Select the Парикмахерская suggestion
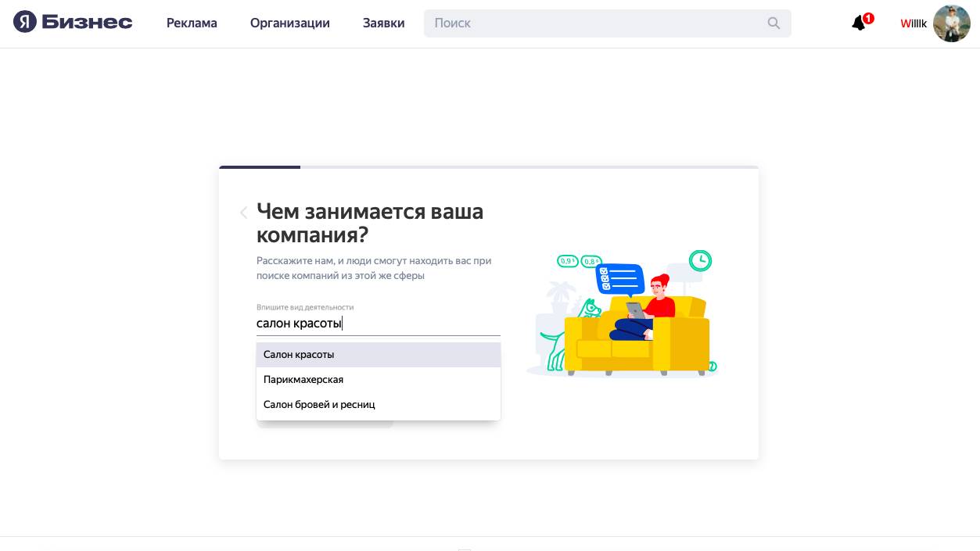 (379, 380)
